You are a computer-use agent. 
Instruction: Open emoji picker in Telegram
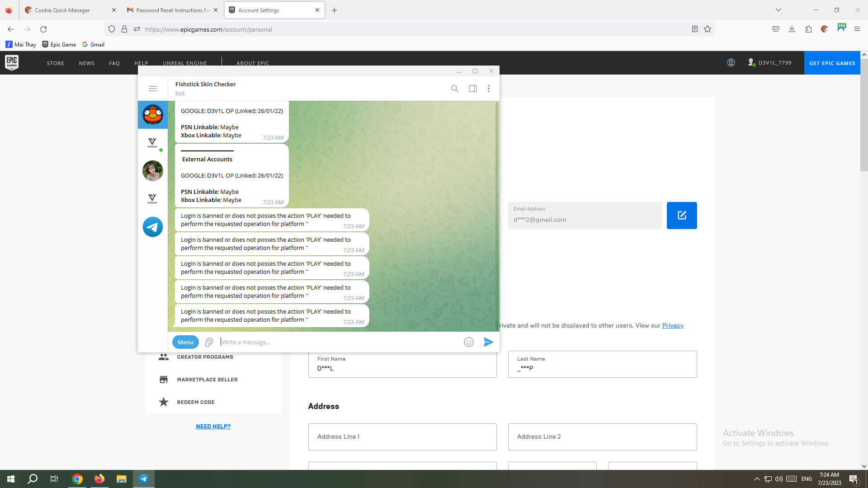click(x=469, y=342)
